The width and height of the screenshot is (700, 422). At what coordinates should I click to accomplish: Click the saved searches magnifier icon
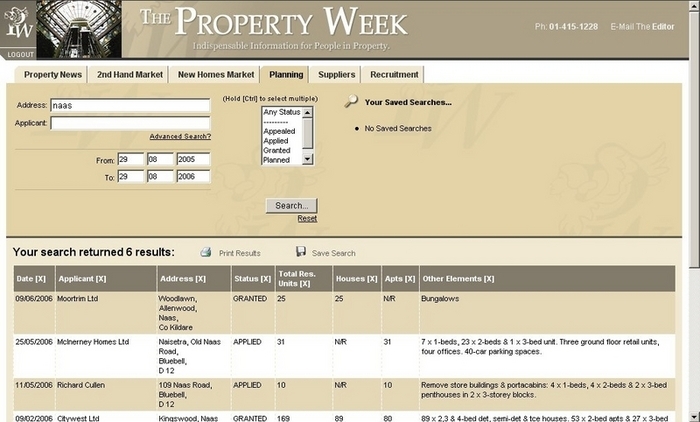[351, 101]
